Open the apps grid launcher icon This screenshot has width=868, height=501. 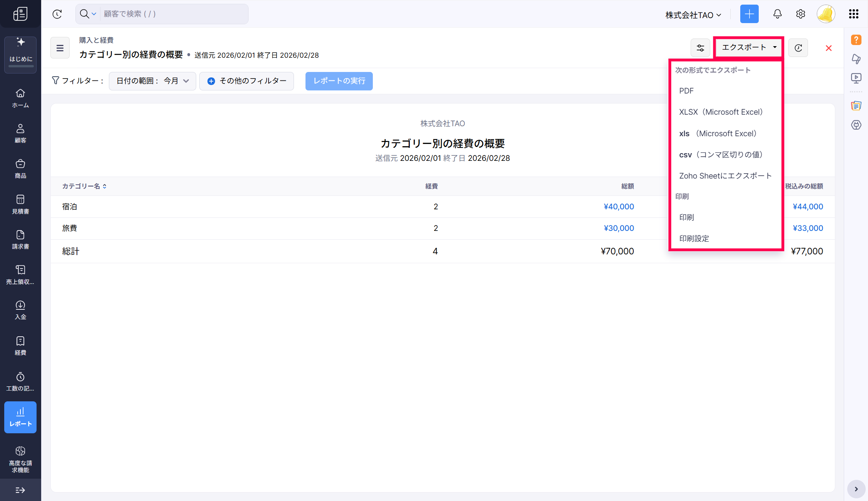click(x=853, y=14)
